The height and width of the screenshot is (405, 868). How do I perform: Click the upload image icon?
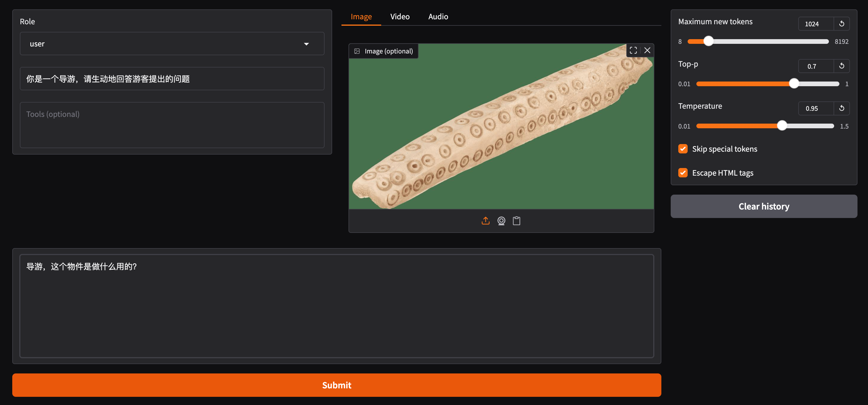485,221
